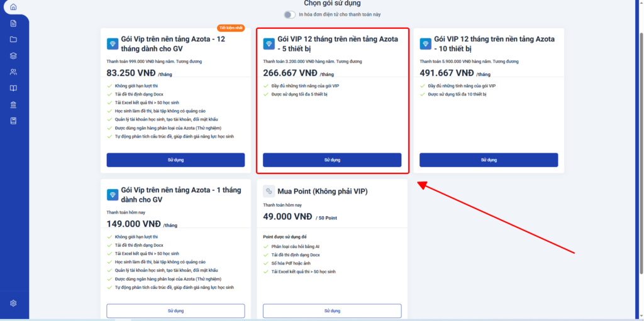Open the users group icon in sidebar
Screen dimensions: 644x321
click(x=14, y=72)
